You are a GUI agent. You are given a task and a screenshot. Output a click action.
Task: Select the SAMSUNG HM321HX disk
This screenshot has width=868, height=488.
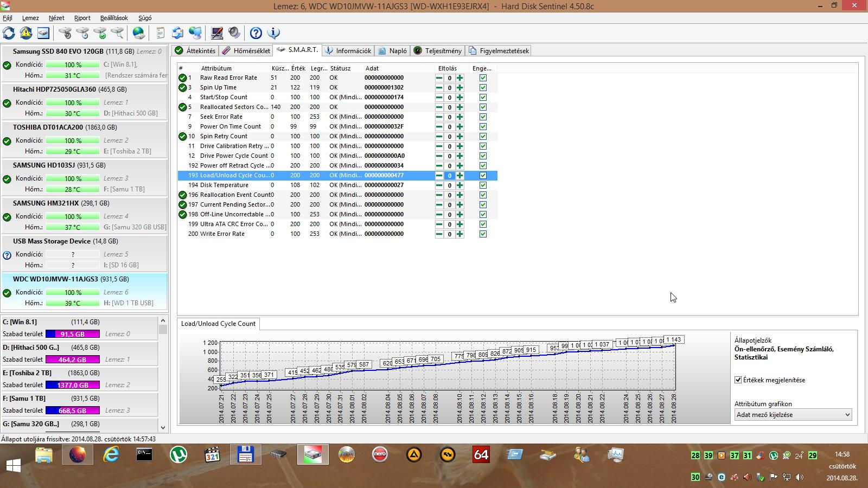click(84, 216)
